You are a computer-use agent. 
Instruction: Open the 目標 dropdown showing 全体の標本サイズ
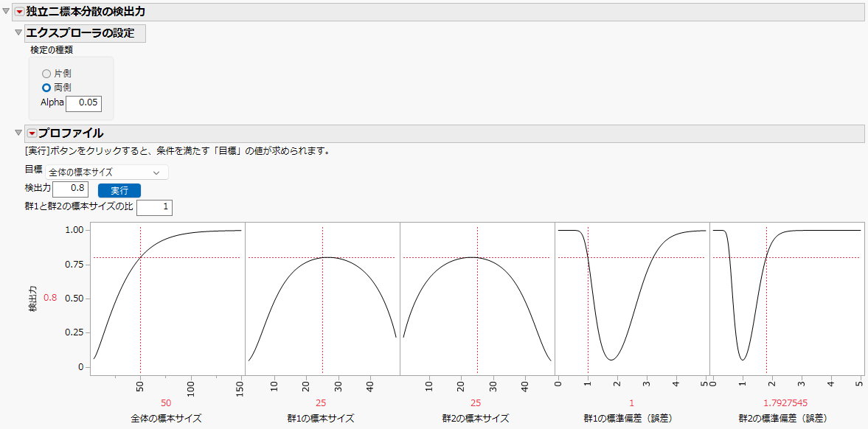tap(106, 172)
